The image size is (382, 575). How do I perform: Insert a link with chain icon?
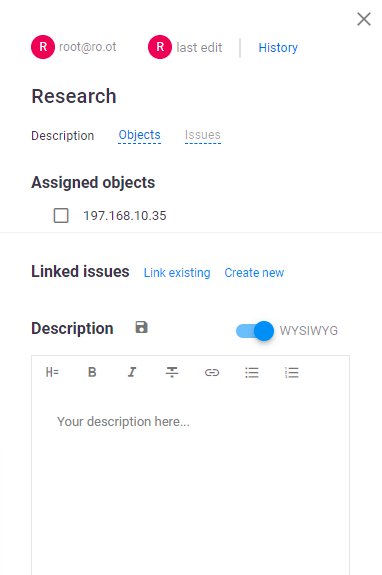pos(212,373)
